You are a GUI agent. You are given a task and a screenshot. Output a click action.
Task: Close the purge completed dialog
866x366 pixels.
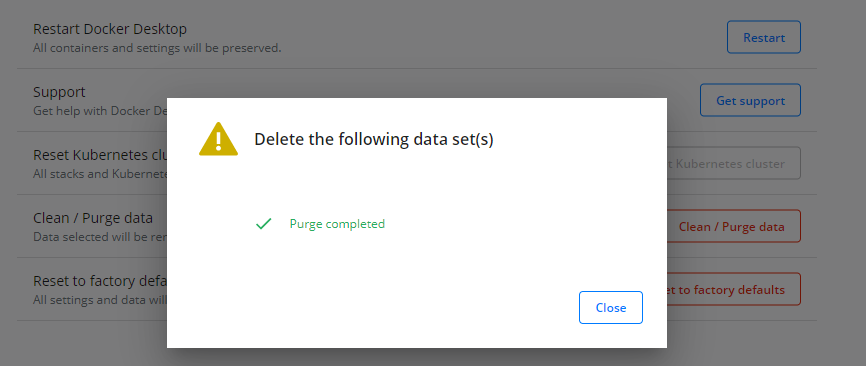pyautogui.click(x=610, y=307)
